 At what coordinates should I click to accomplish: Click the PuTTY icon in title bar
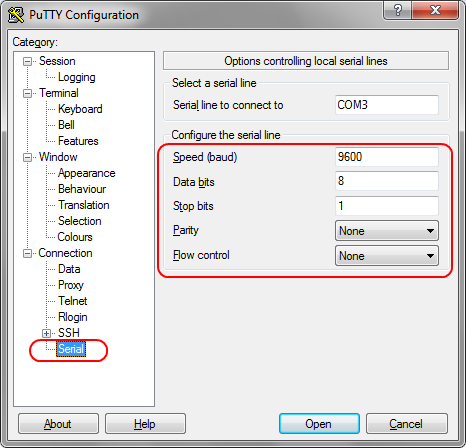point(16,15)
